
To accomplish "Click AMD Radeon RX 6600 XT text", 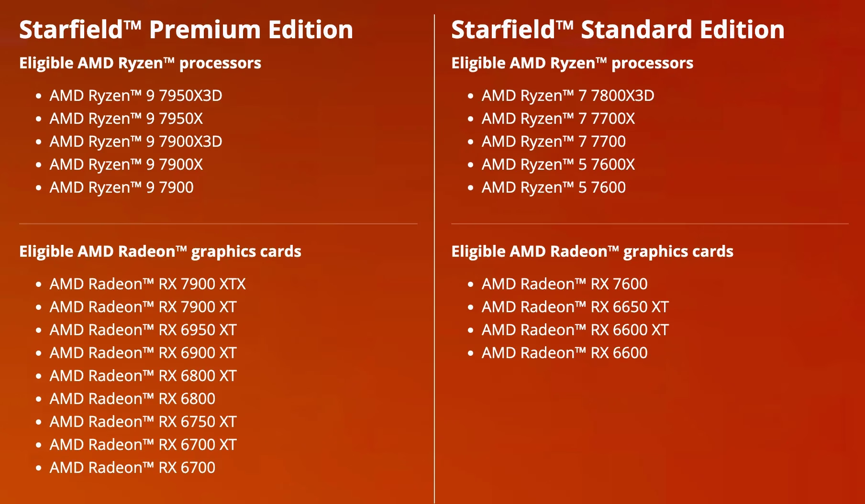I will pyautogui.click(x=575, y=330).
